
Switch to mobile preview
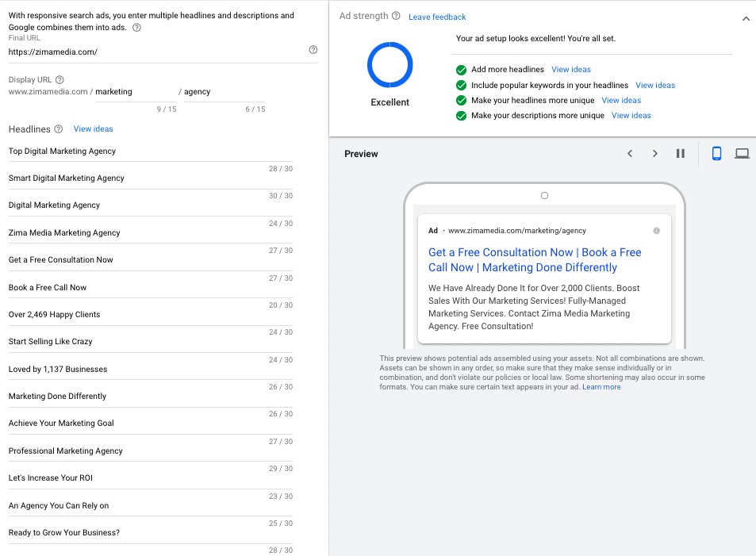point(716,154)
